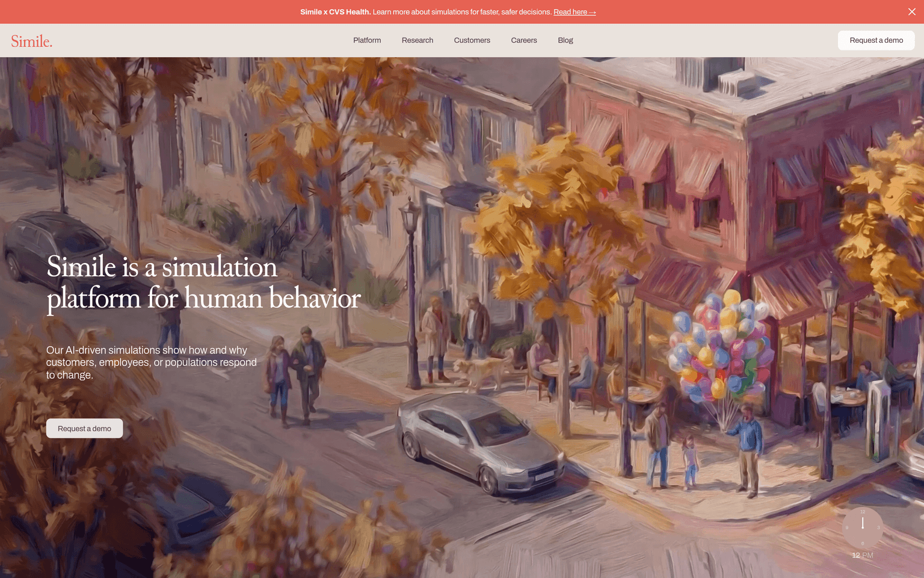Click 'Simile x CVS Health.' banner text
This screenshot has width=924, height=578.
tap(336, 12)
